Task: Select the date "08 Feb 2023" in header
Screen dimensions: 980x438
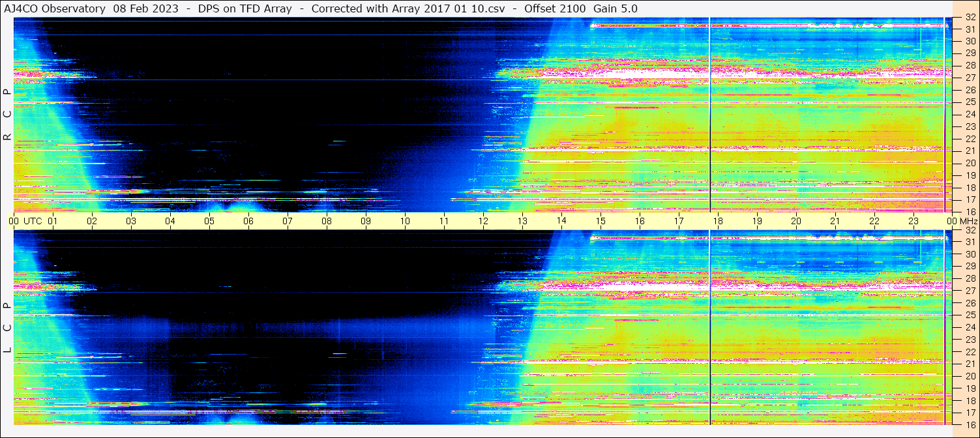Action: coord(145,8)
